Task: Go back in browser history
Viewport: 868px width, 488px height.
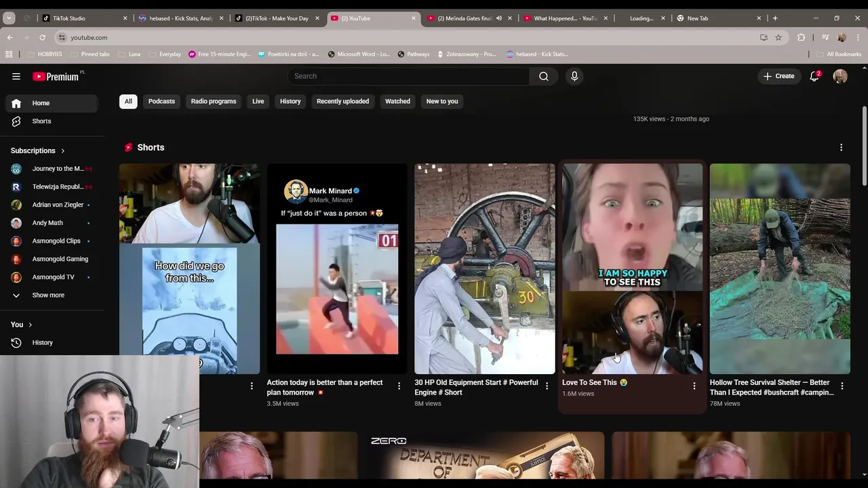Action: tap(9, 37)
